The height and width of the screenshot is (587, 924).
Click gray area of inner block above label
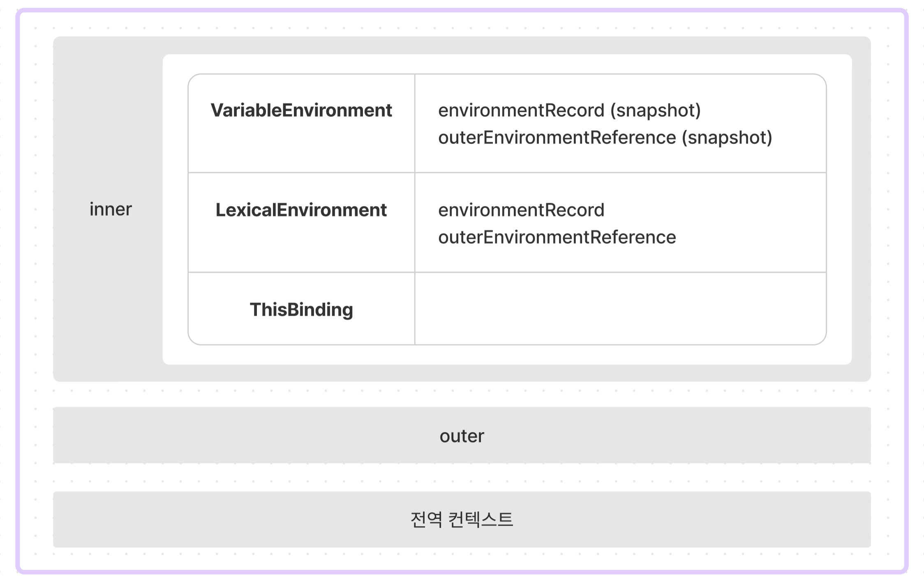108,119
